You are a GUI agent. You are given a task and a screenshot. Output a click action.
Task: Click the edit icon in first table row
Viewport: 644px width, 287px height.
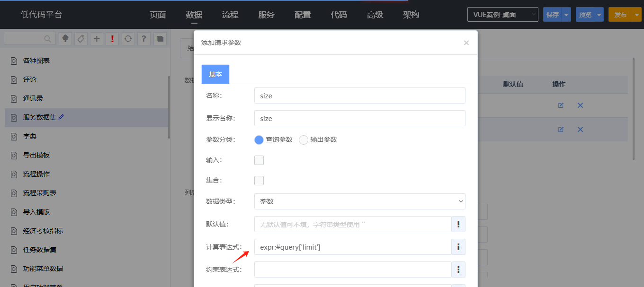coord(561,105)
